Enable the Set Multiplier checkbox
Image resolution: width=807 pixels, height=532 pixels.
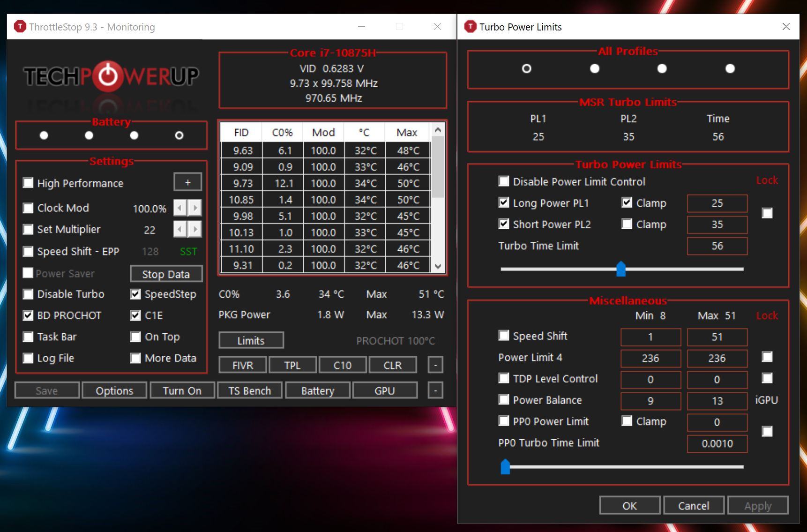[28, 229]
